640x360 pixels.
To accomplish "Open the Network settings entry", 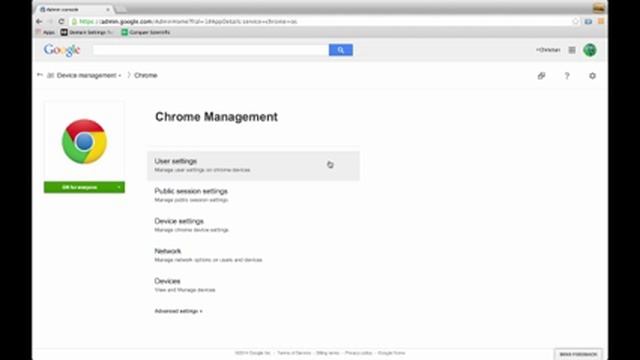I will (x=208, y=255).
